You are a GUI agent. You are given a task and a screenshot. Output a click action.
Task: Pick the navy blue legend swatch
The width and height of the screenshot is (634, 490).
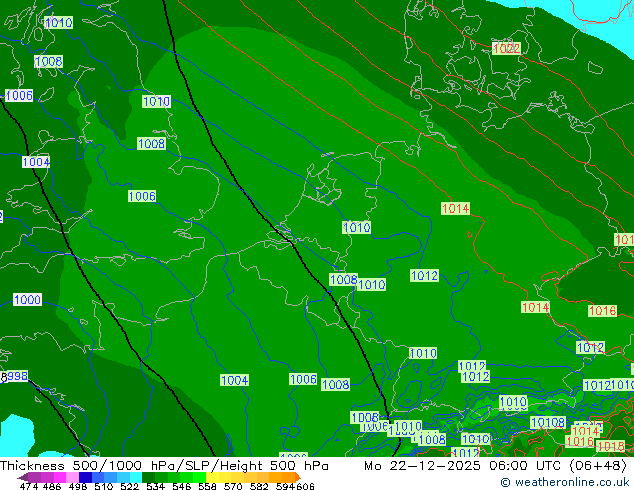coord(85,478)
